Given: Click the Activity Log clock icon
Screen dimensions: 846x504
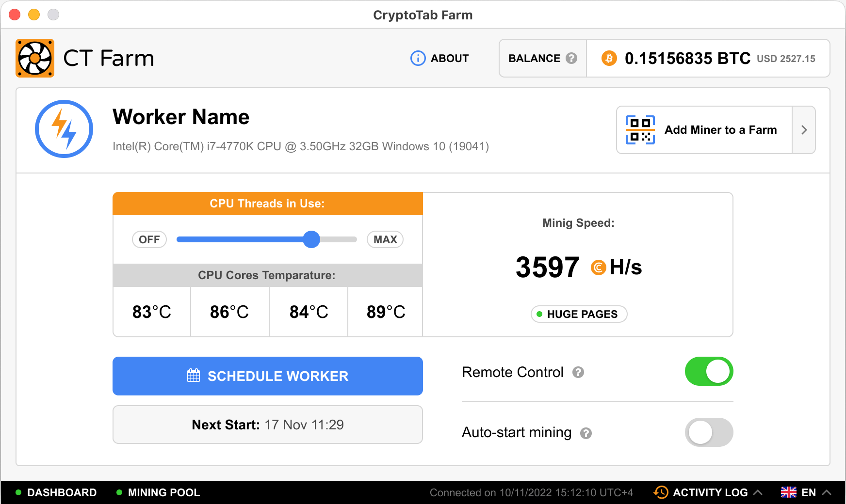Looking at the screenshot, I should [661, 492].
